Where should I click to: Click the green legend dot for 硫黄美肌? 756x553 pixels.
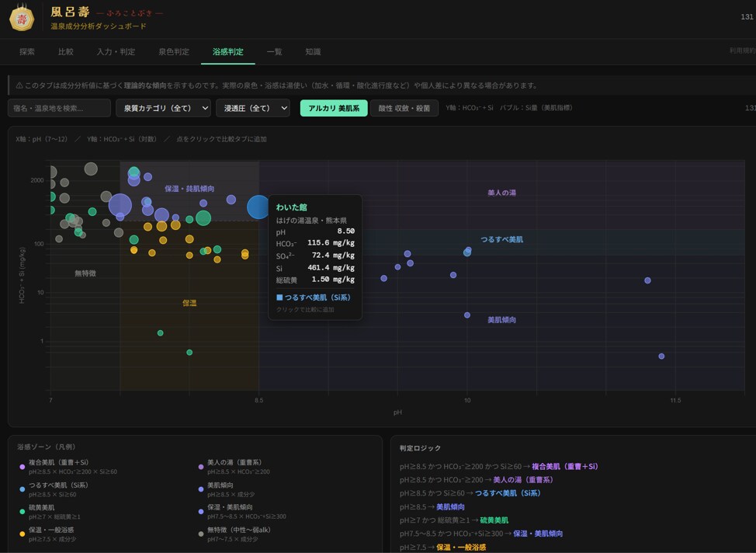pyautogui.click(x=23, y=512)
